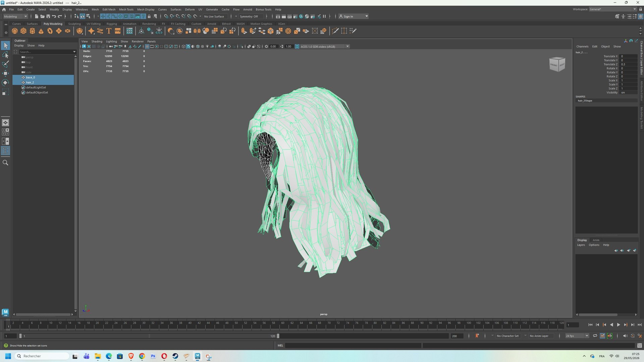Click the view cube in the viewport

pos(557,64)
